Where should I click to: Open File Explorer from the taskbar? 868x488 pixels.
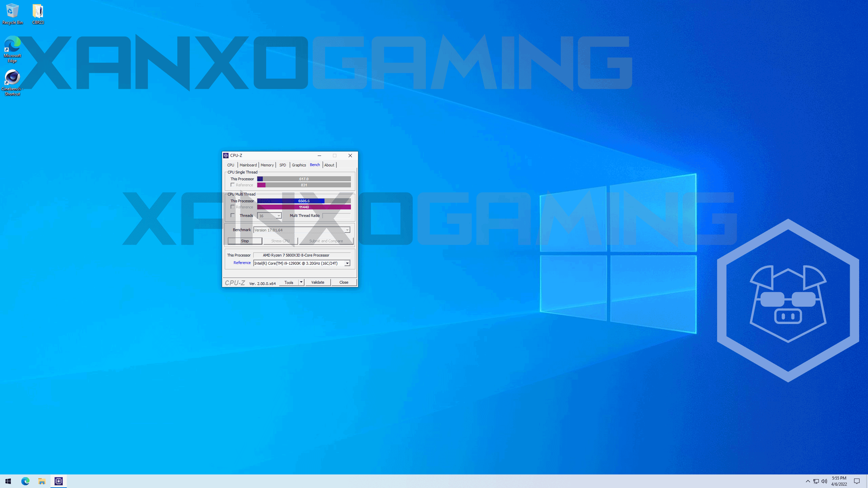[42, 481]
